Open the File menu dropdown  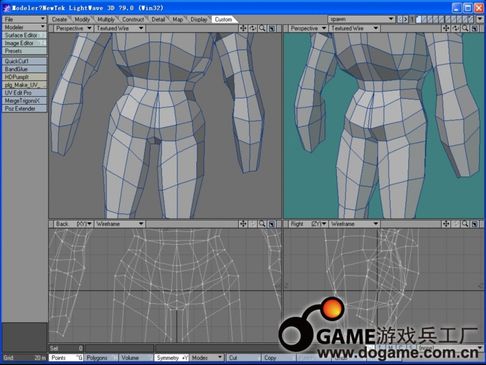coord(24,19)
